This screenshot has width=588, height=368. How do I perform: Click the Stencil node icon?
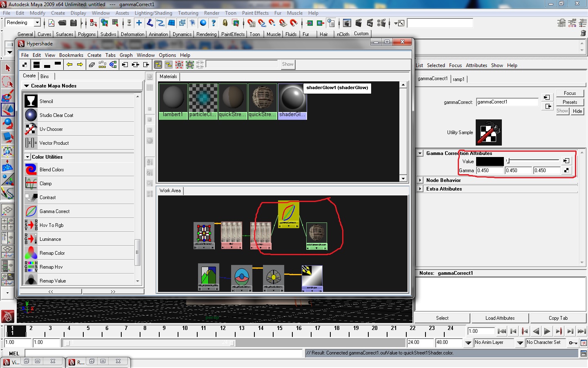31,101
